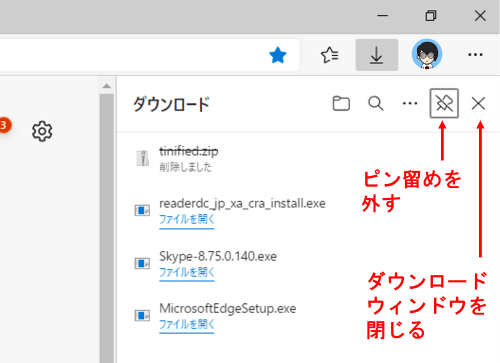Open downloads folder from panel header

pos(341,103)
